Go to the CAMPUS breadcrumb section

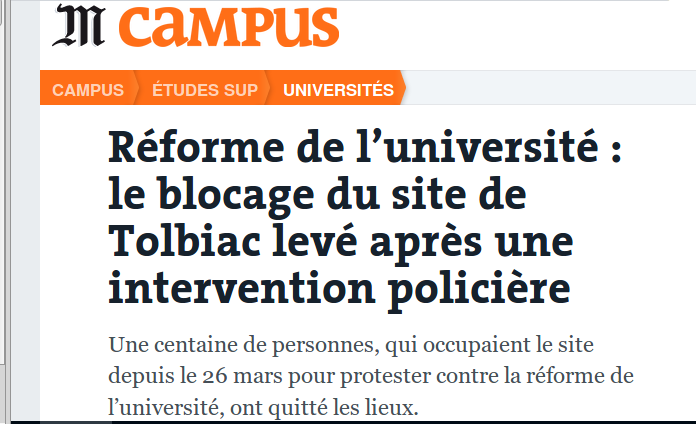click(x=88, y=90)
